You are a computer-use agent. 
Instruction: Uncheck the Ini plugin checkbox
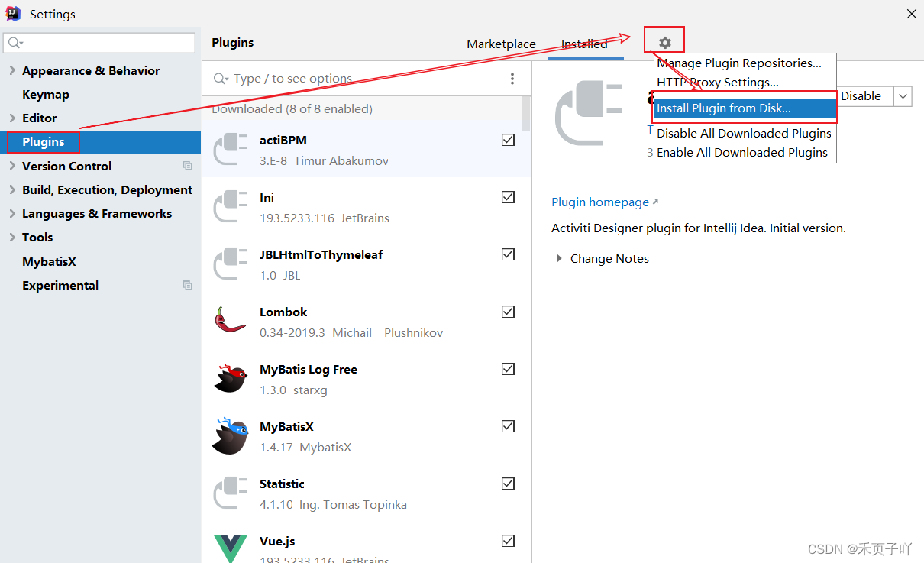click(x=508, y=197)
